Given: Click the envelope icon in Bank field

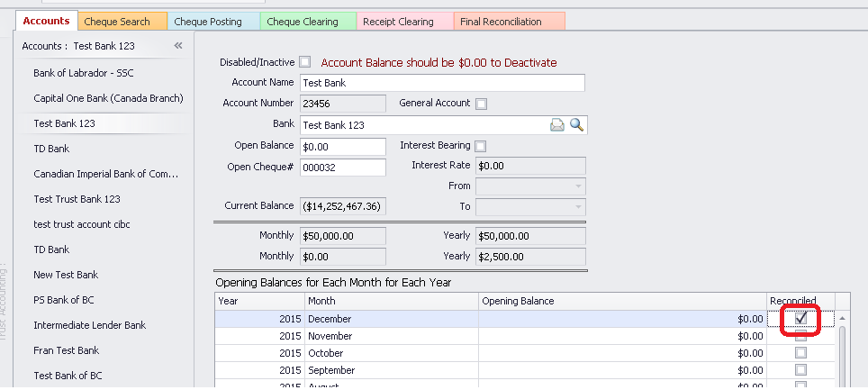Looking at the screenshot, I should pyautogui.click(x=556, y=125).
